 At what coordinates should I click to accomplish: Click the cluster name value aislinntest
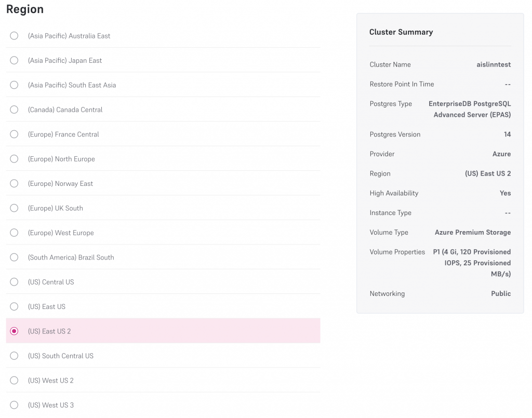click(494, 65)
